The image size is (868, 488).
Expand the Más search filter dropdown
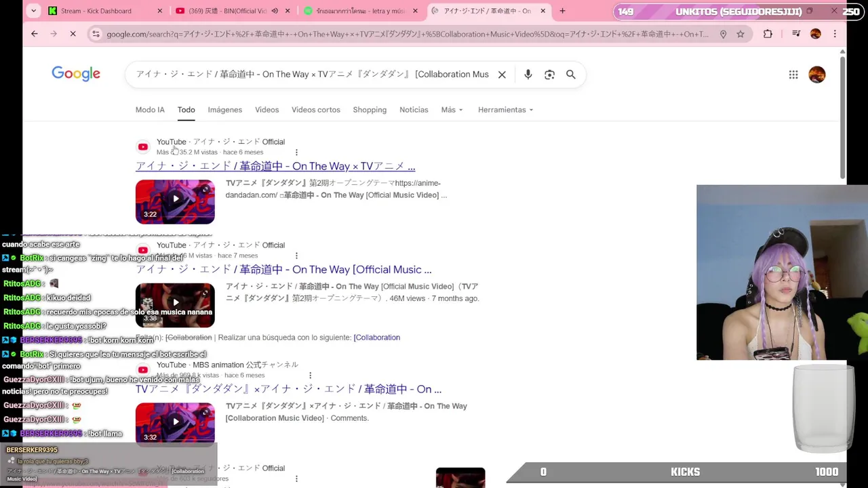coord(452,110)
